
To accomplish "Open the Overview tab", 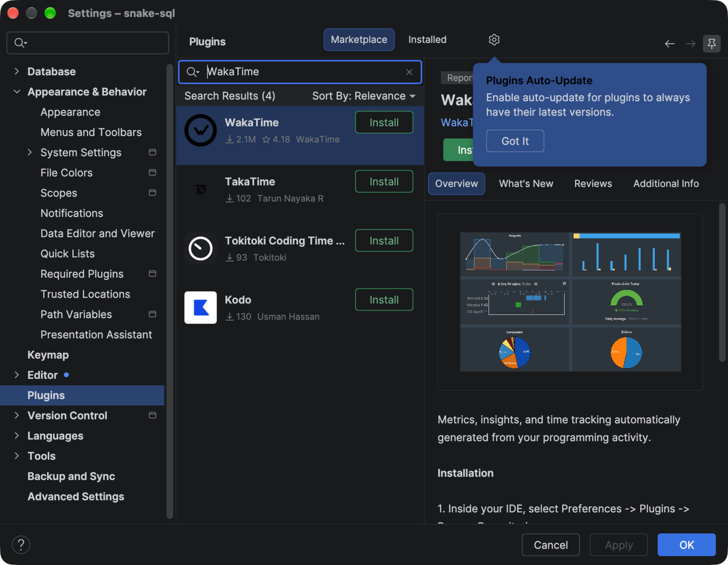I will tap(456, 184).
